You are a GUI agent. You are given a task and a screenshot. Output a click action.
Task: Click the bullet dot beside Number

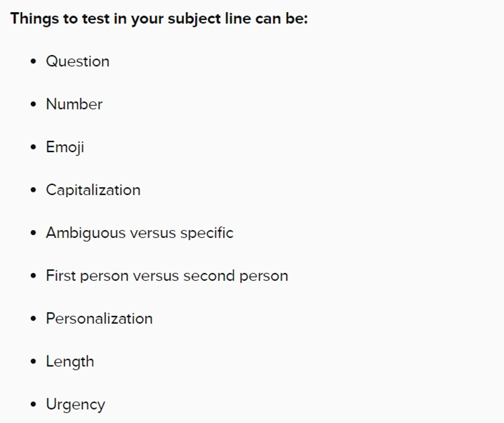pos(33,104)
